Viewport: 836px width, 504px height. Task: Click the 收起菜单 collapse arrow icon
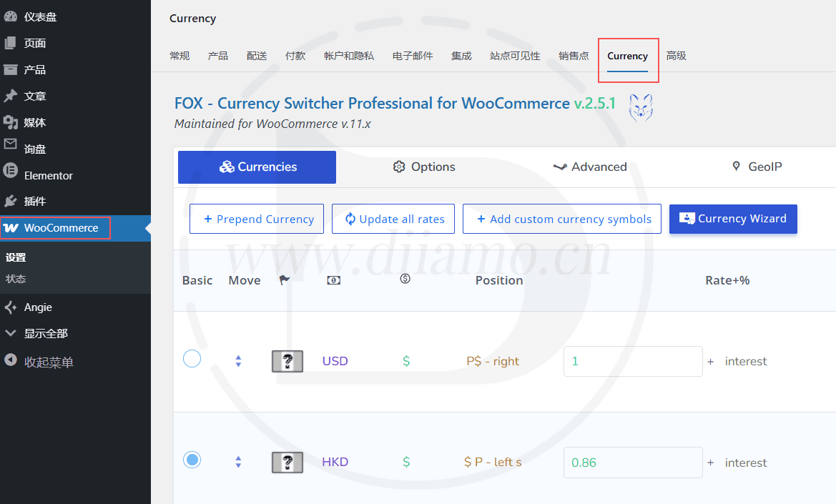(10, 360)
